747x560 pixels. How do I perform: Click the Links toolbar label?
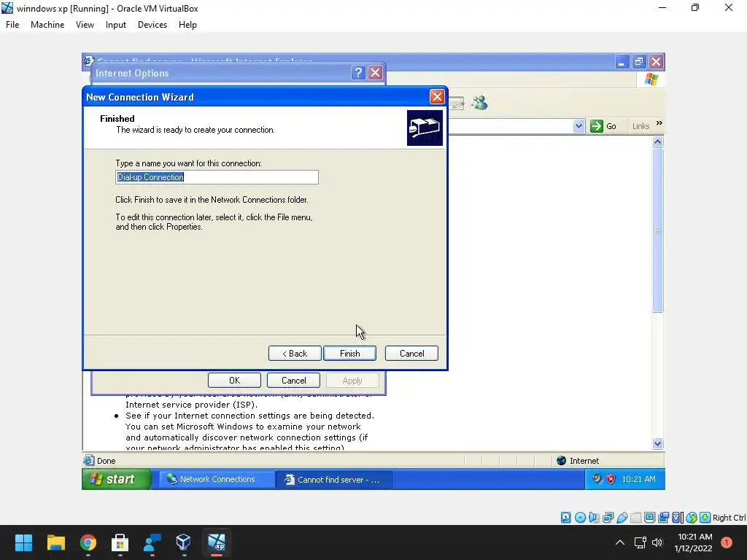tap(640, 126)
